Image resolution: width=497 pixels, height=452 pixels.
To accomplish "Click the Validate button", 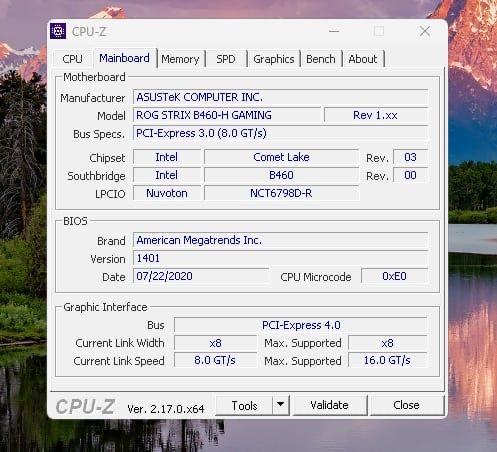I will pos(329,405).
